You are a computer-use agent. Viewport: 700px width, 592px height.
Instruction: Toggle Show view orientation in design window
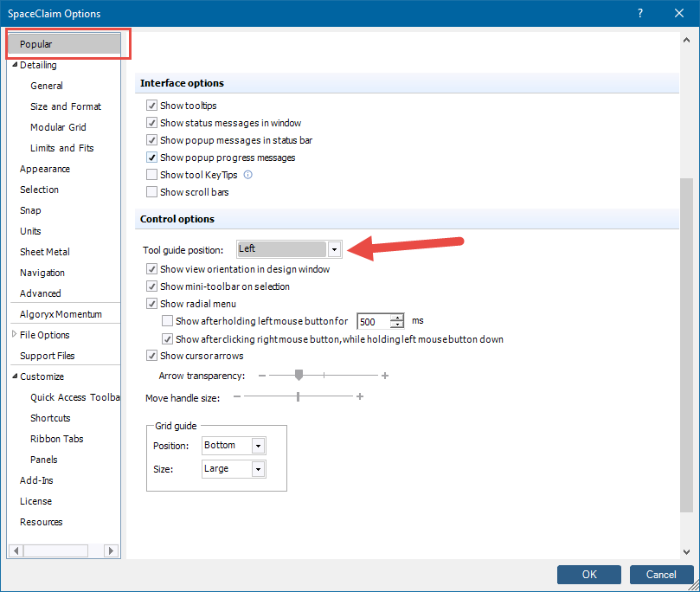(x=151, y=269)
